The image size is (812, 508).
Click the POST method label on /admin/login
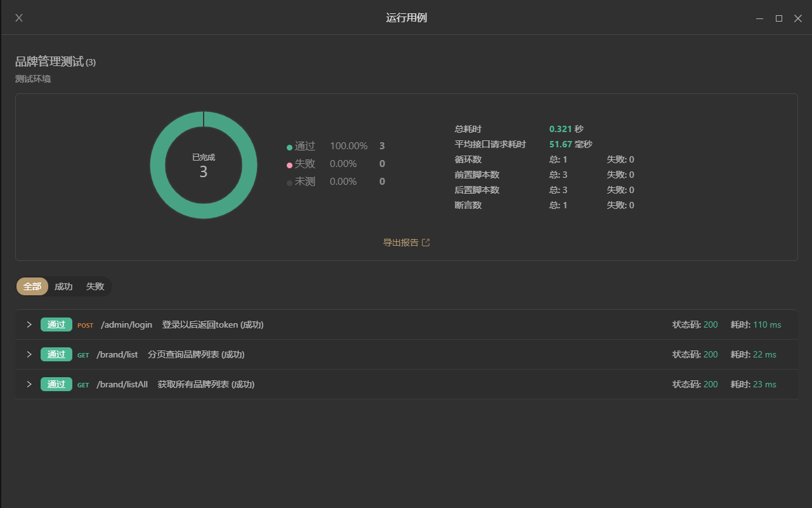click(x=85, y=324)
